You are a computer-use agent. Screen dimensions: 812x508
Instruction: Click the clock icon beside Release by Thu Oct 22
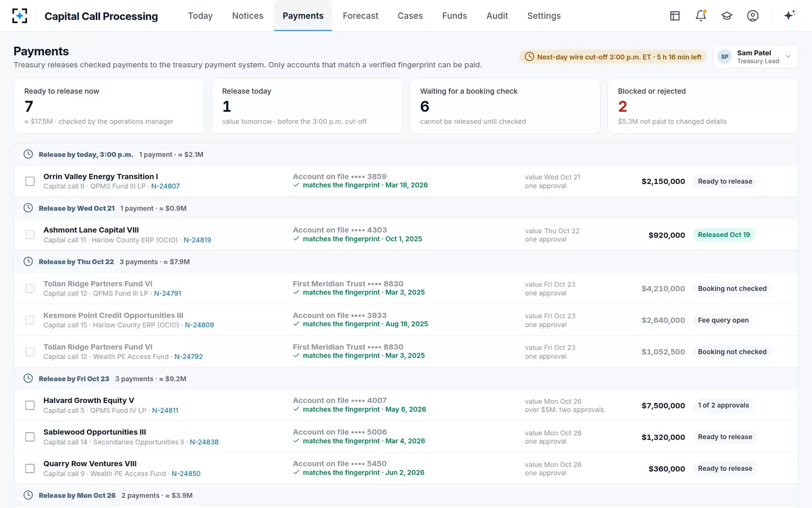28,261
